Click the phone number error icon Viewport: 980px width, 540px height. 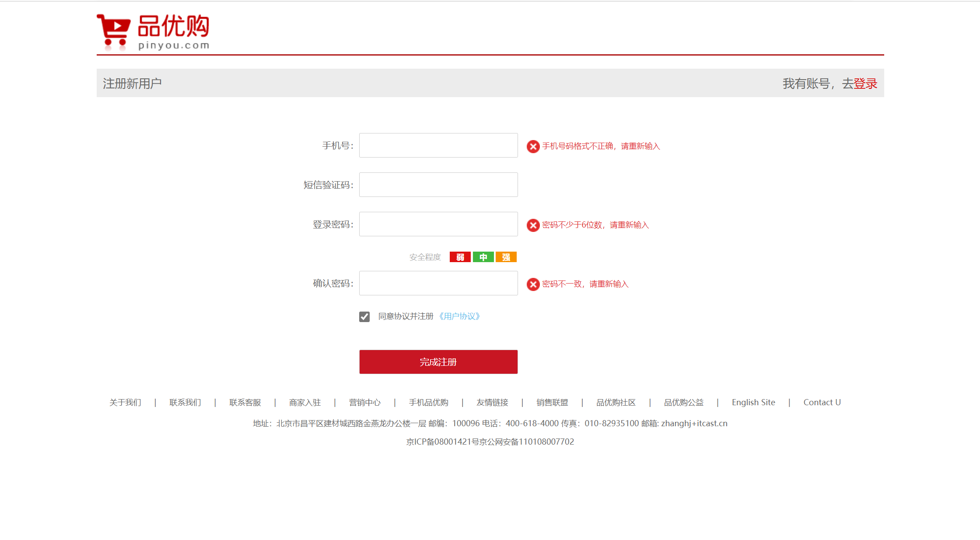[x=533, y=146]
